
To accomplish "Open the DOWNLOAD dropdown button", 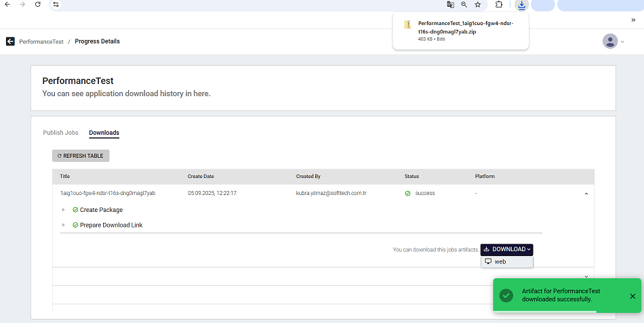I will tap(506, 249).
